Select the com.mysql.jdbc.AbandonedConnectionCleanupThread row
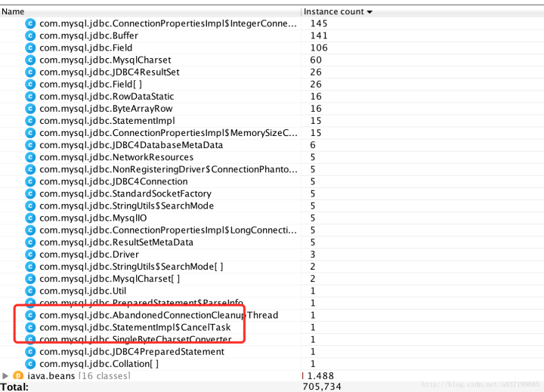The width and height of the screenshot is (544, 392). (272, 315)
